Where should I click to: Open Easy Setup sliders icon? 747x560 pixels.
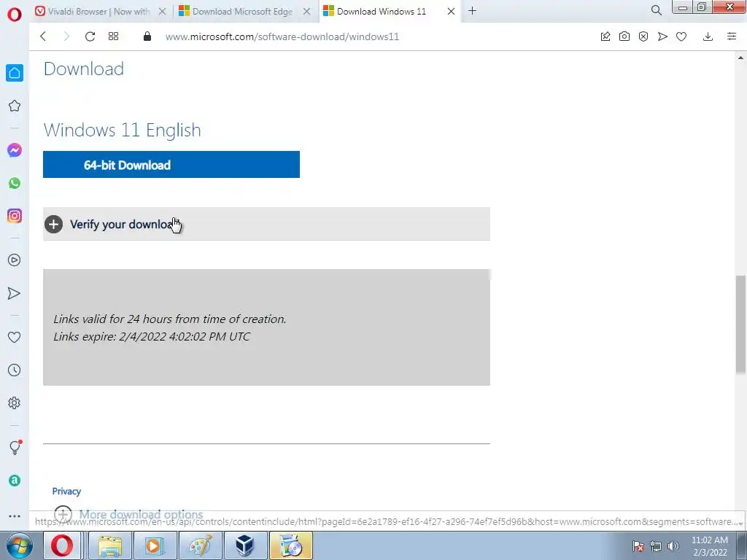[732, 36]
